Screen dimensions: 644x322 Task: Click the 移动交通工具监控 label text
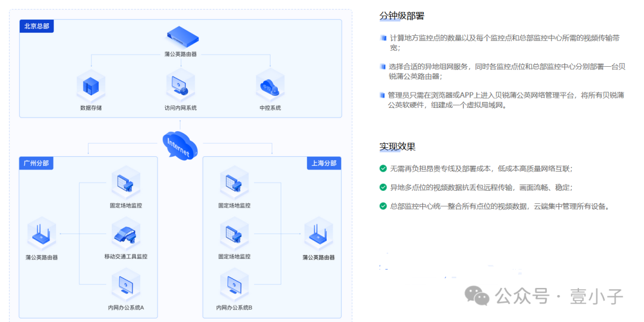(126, 256)
